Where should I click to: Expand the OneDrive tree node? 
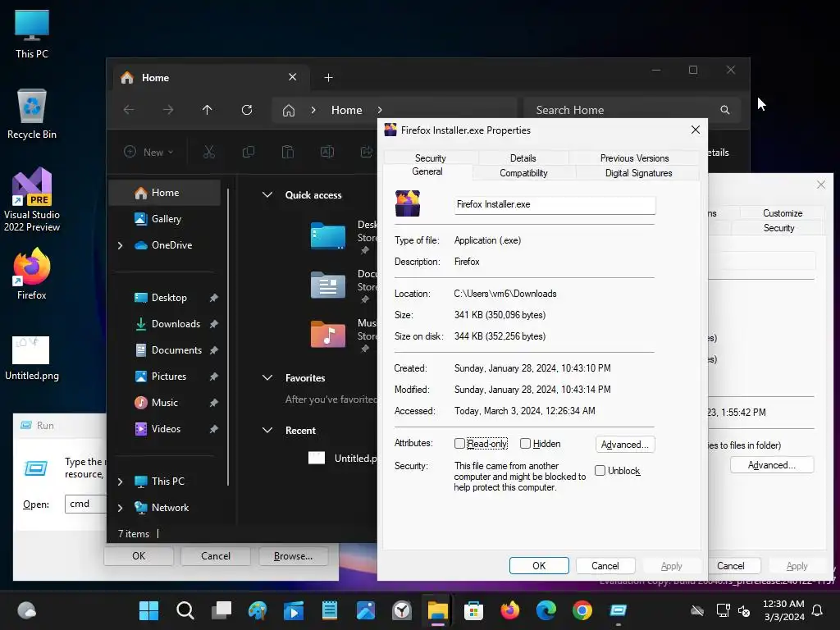click(121, 245)
